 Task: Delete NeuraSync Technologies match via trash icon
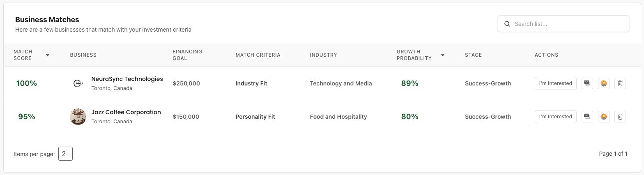coord(620,83)
